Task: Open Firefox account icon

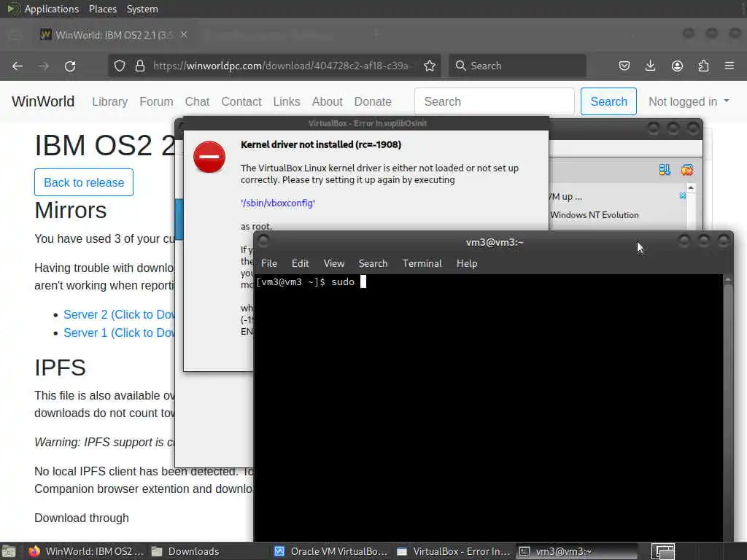Action: pyautogui.click(x=677, y=66)
